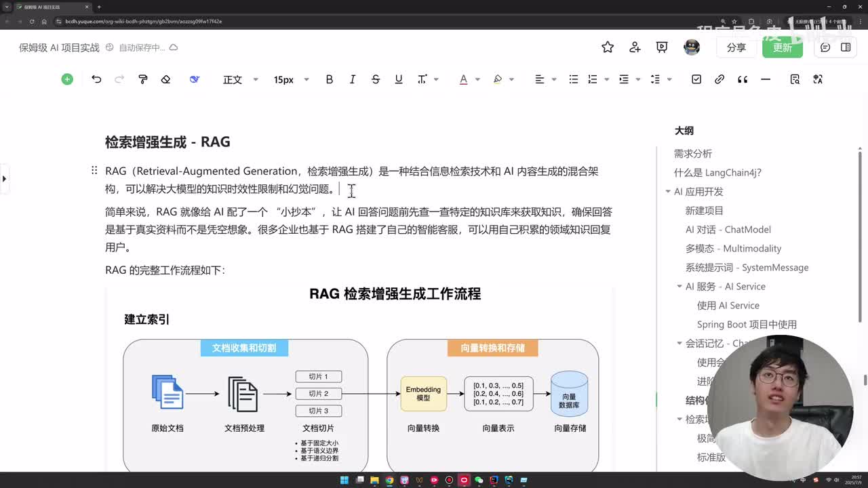Jump to 什么是 LangChain4j? in the outline
The image size is (868, 488).
click(x=717, y=173)
